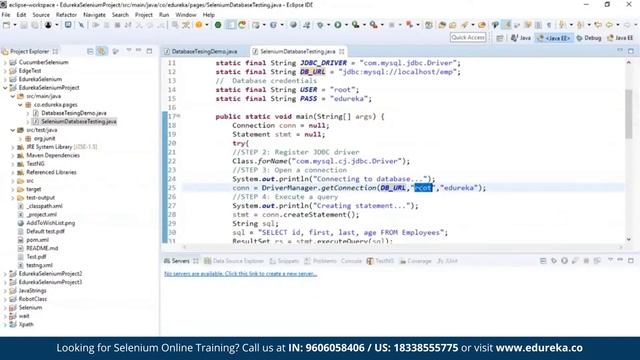Open dropdown arrow next to Debug icon

pos(328,25)
